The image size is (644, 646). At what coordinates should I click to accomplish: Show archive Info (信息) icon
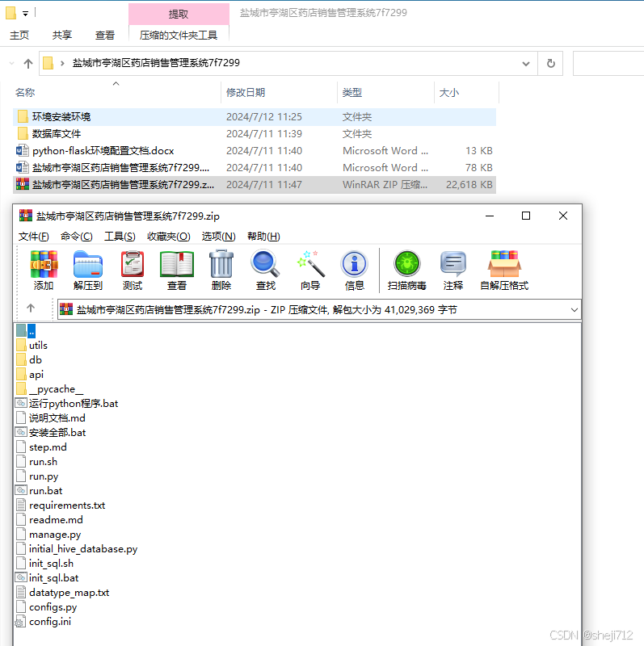click(x=354, y=265)
